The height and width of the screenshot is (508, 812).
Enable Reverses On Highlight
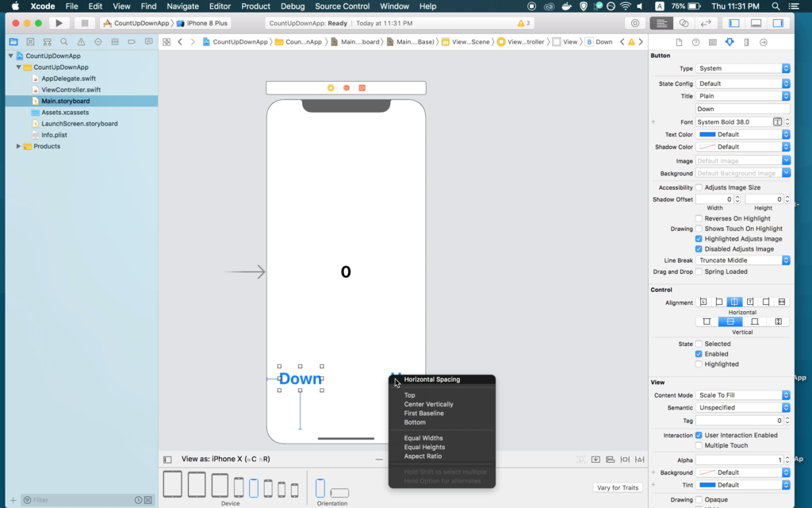point(699,219)
